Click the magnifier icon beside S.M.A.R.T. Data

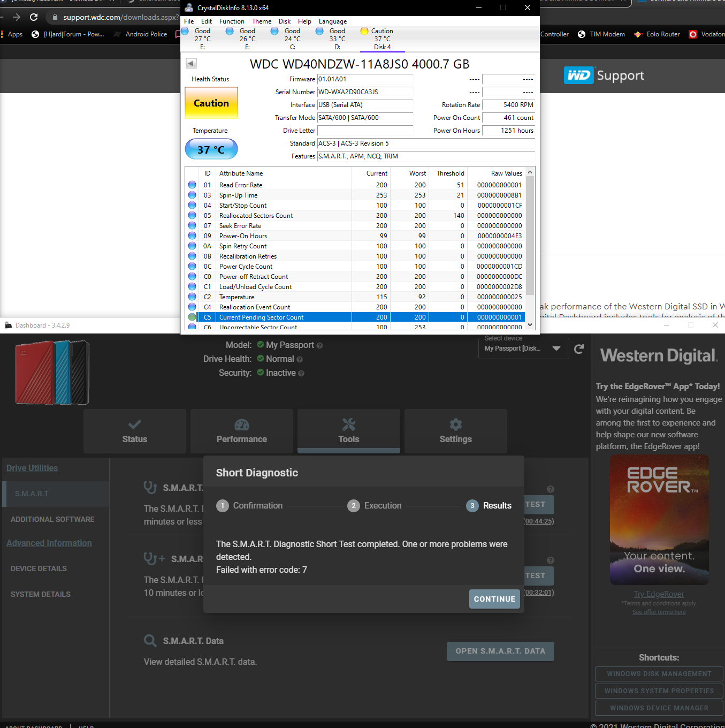(150, 641)
